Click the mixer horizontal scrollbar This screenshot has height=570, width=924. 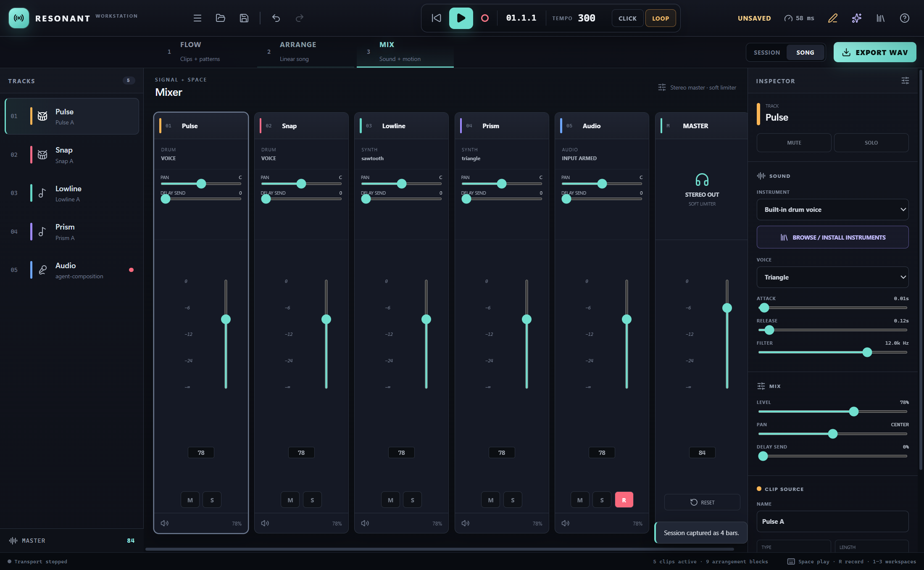tap(440, 549)
